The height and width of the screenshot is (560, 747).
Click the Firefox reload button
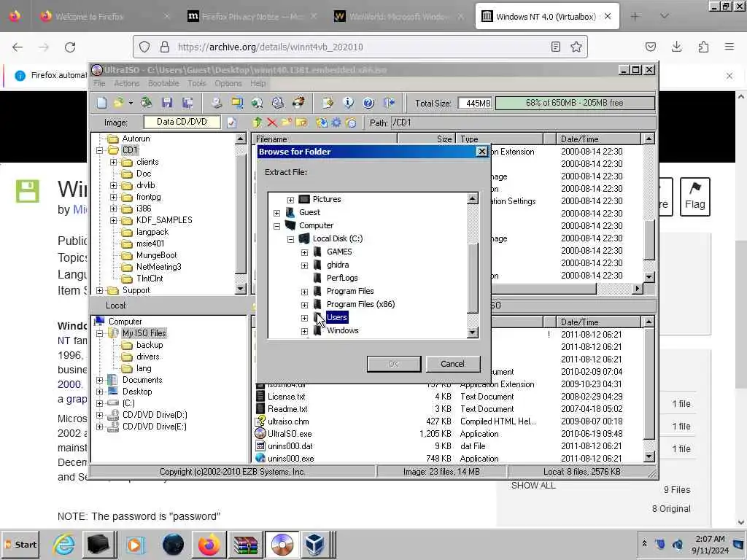click(70, 47)
